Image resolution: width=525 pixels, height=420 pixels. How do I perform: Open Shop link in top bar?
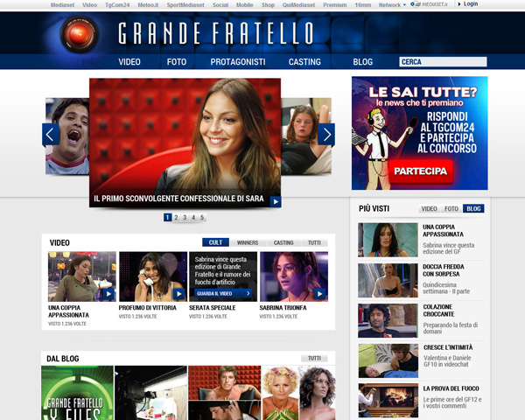coord(268,5)
